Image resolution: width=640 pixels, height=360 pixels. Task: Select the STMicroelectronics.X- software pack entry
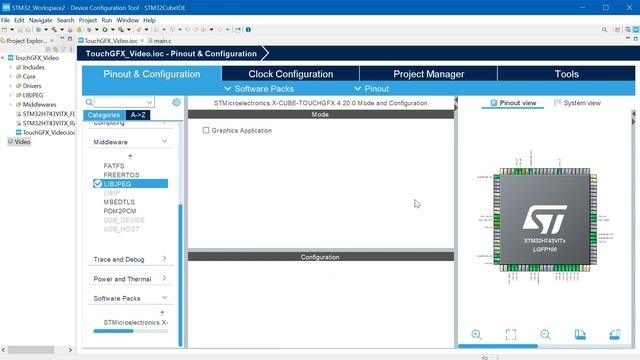(x=136, y=322)
